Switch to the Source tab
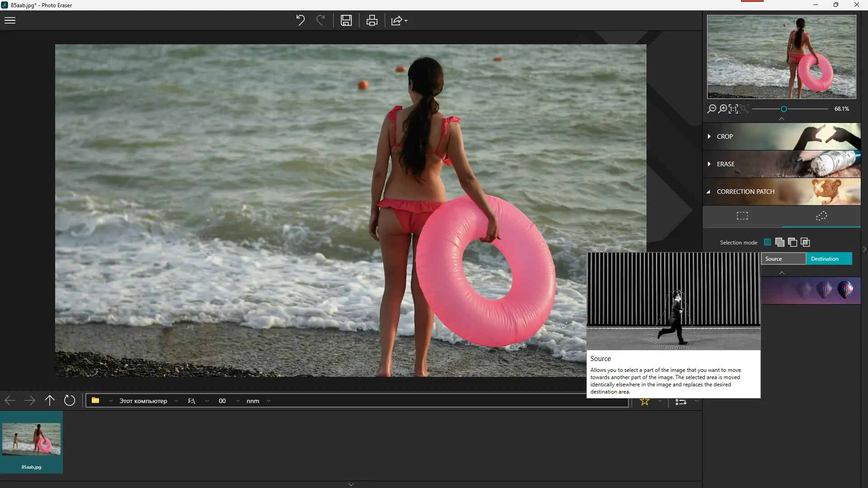This screenshot has height=488, width=868. point(783,258)
